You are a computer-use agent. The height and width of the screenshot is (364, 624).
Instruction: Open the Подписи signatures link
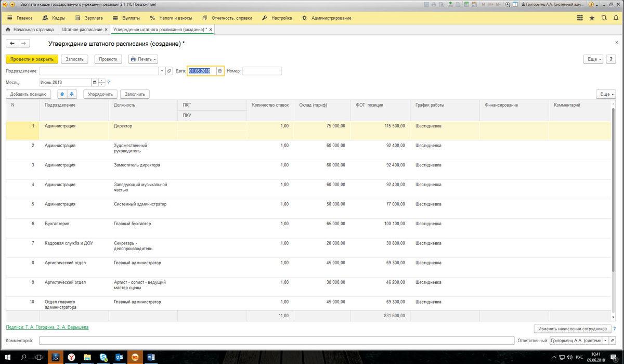tap(47, 327)
